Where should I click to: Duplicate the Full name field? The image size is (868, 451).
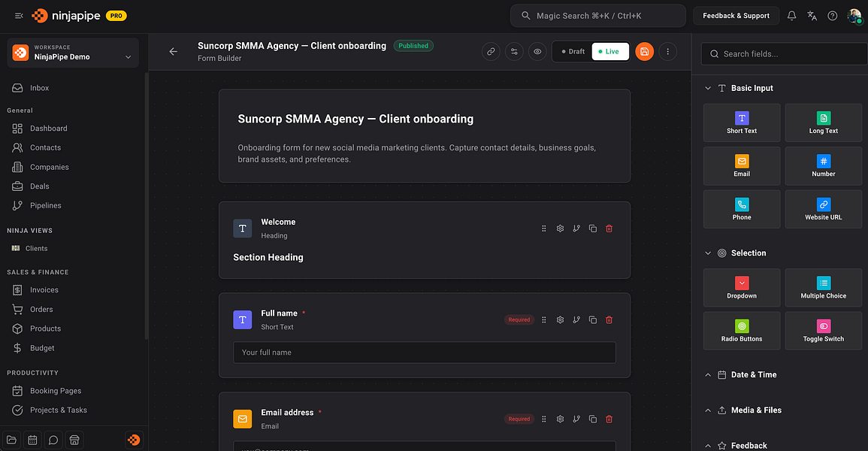click(593, 320)
